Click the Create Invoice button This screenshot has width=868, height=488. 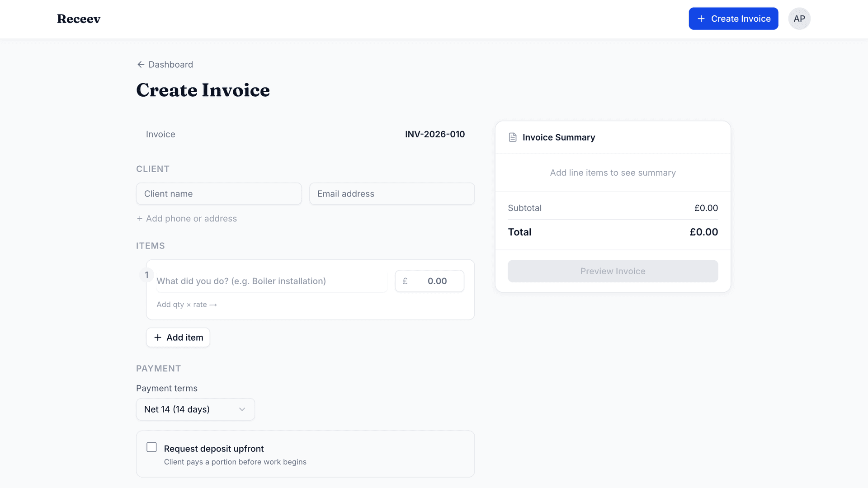pyautogui.click(x=733, y=19)
